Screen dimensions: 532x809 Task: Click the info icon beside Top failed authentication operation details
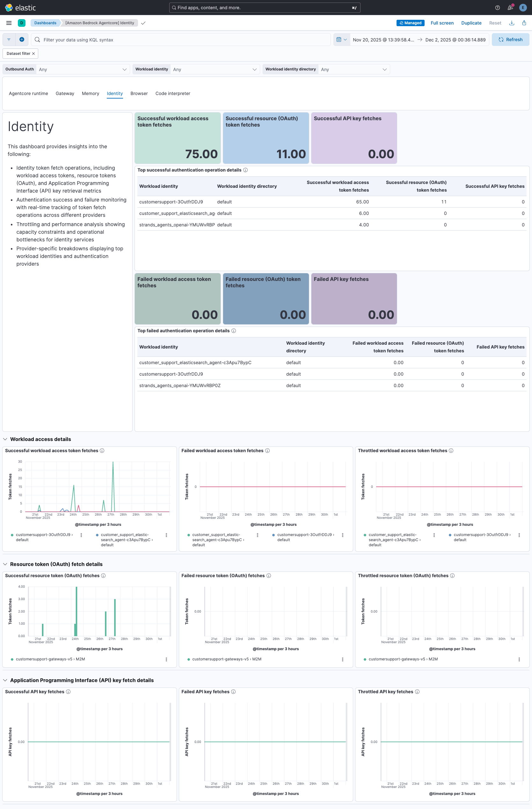point(233,330)
